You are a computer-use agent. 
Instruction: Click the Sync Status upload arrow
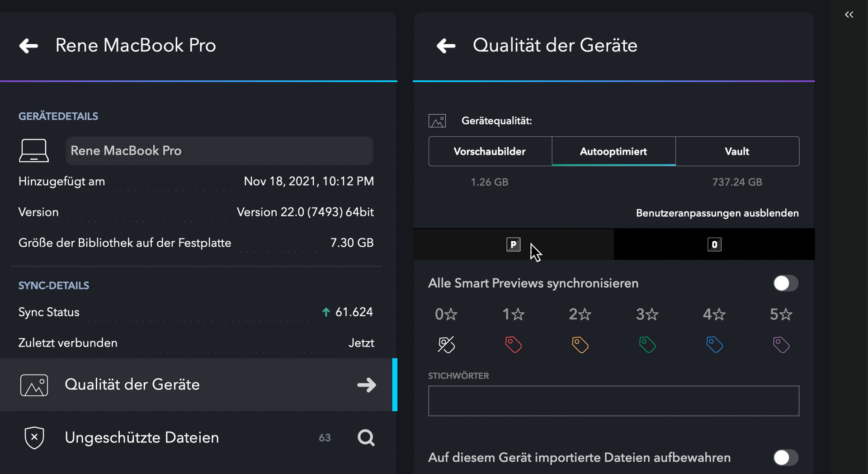tap(325, 312)
